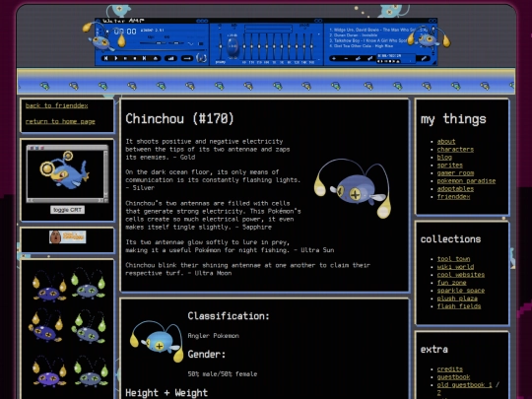Toggle the equalizer on button
Image resolution: width=532 pixels, height=399 pixels.
[220, 26]
